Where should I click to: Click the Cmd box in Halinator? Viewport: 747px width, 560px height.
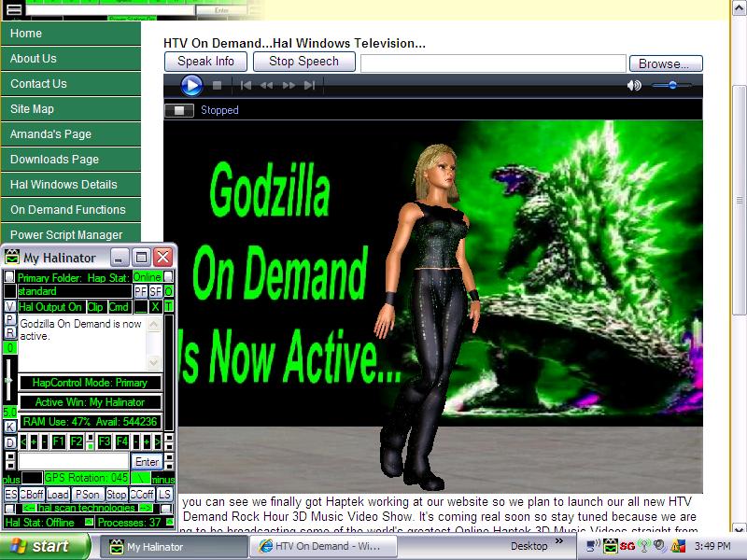(x=119, y=307)
